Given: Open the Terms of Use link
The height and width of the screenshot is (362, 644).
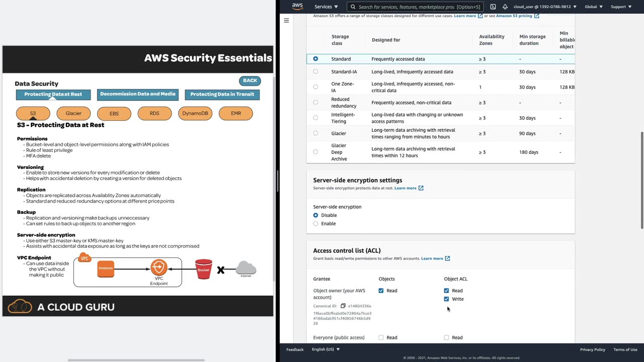Looking at the screenshot, I should click(x=625, y=349).
